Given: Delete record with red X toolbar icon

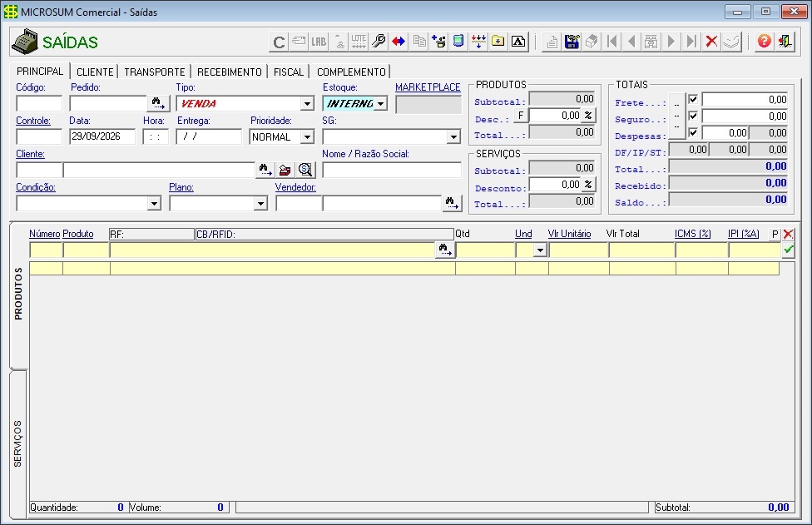Looking at the screenshot, I should pyautogui.click(x=711, y=42).
